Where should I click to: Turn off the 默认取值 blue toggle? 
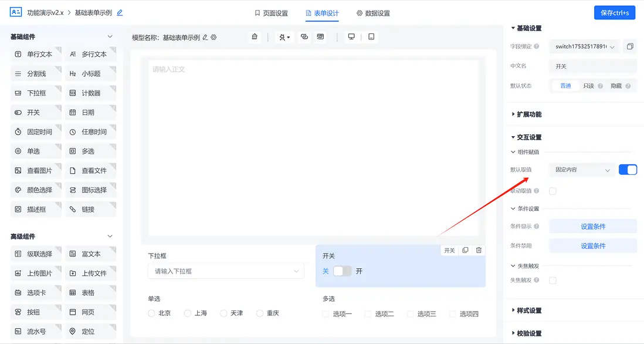tap(628, 169)
